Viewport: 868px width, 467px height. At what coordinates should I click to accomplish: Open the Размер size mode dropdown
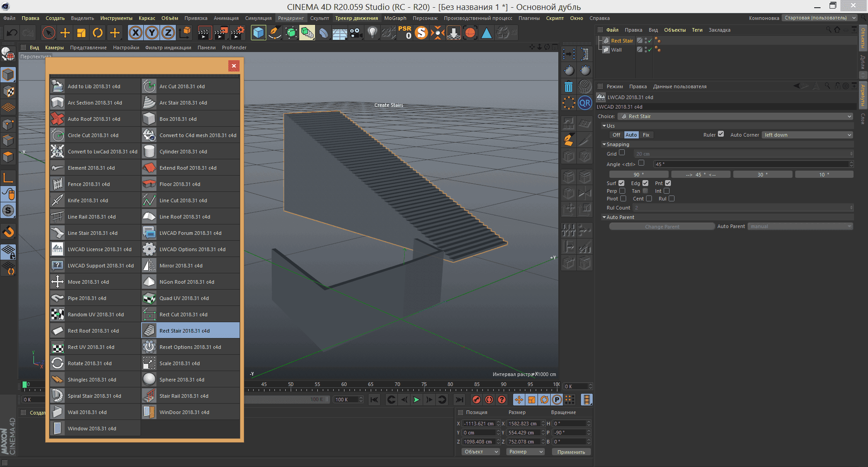click(x=525, y=452)
